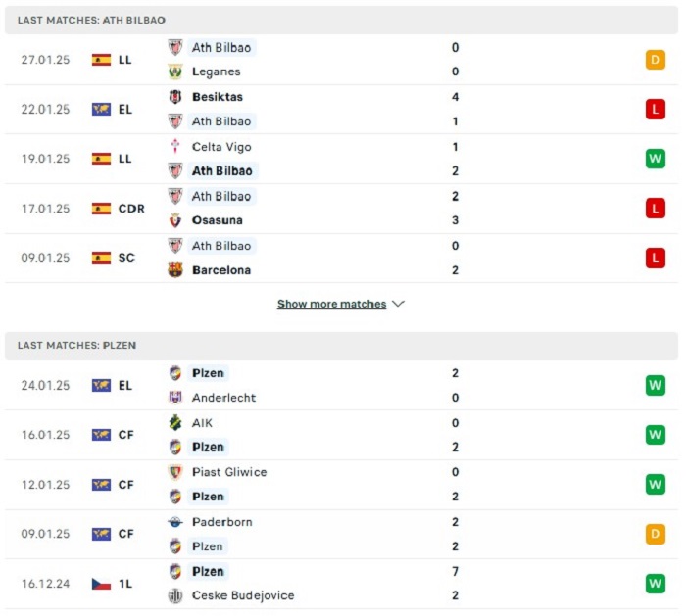686x616 pixels.
Task: Select the Last Matches: Ath Bilbao header
Action: click(341, 21)
